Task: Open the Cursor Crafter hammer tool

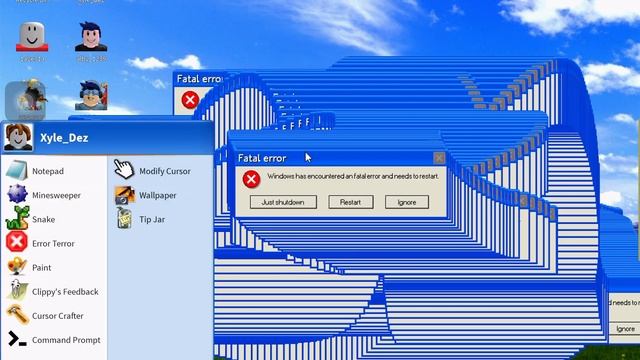Action: tap(45, 316)
